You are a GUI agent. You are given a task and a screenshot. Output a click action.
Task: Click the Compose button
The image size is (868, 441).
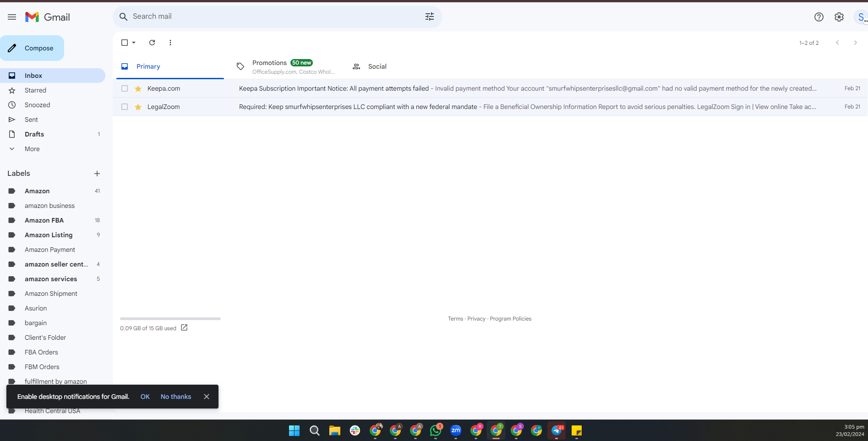tap(32, 48)
